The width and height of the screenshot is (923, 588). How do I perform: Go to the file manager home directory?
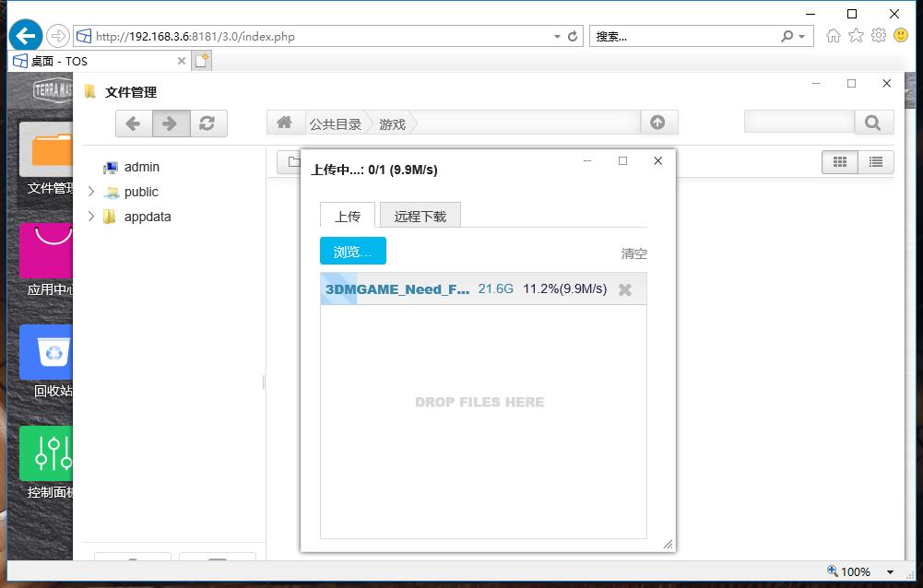coord(284,123)
